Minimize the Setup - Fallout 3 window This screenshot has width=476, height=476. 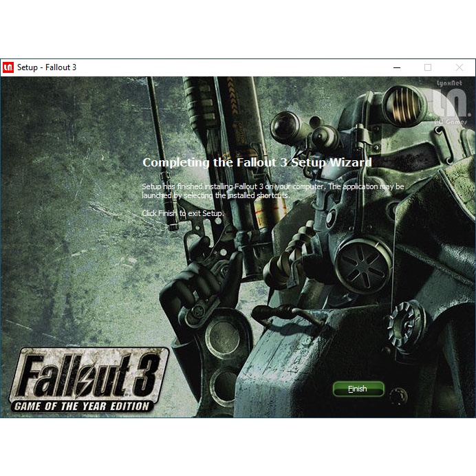[397, 67]
